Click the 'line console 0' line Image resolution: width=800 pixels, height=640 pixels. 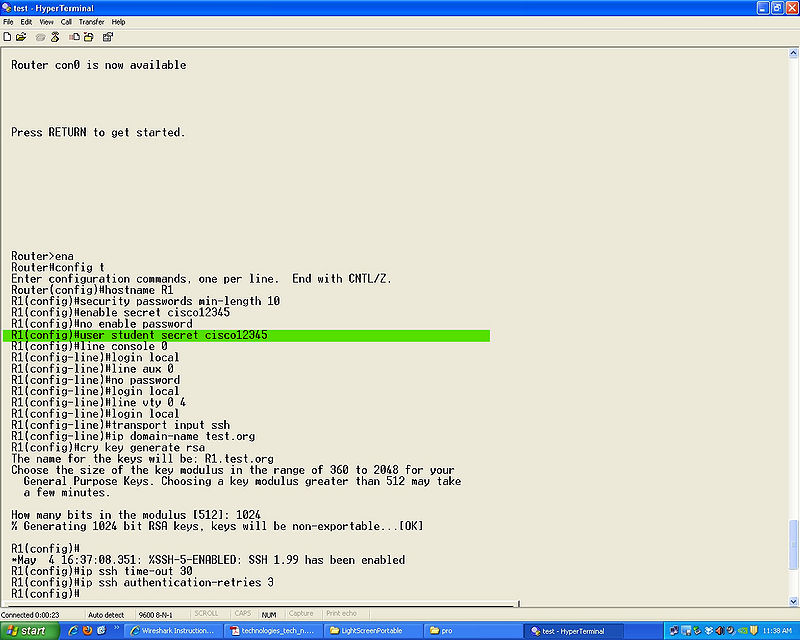point(89,346)
